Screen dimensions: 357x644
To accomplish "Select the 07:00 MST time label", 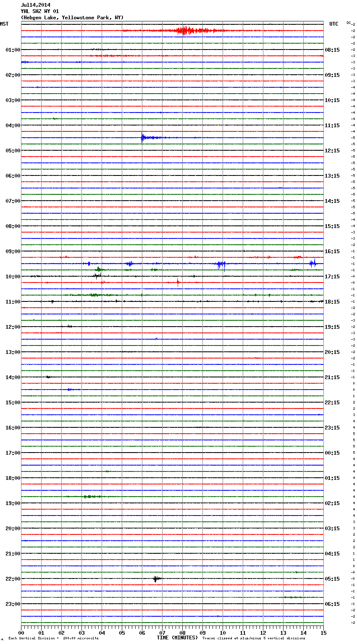I will pyautogui.click(x=13, y=201).
